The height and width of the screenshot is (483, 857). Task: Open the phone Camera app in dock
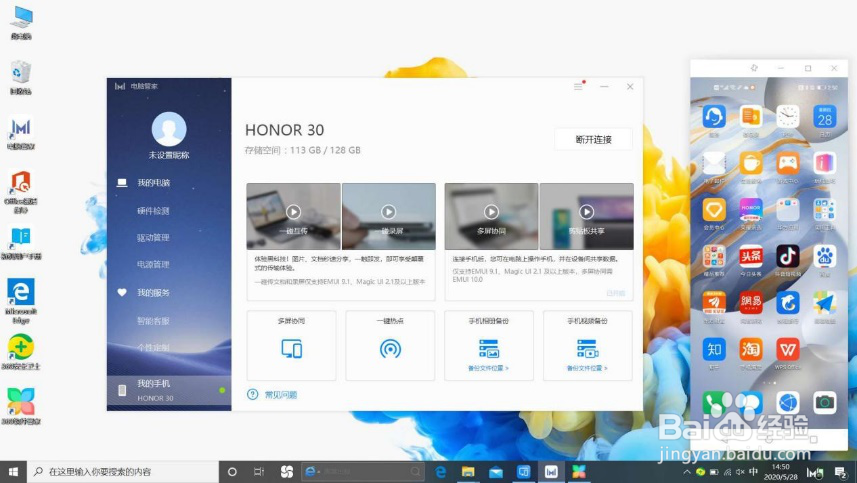click(x=825, y=403)
